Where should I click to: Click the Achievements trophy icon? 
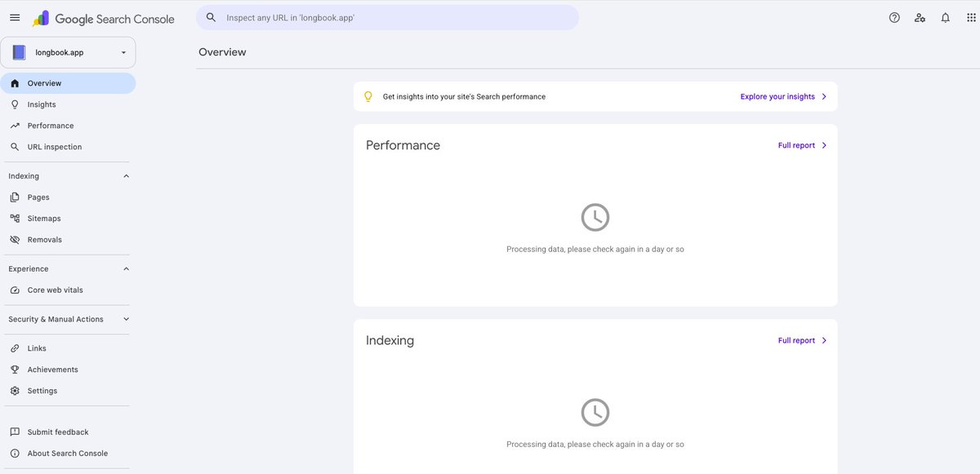(x=15, y=370)
